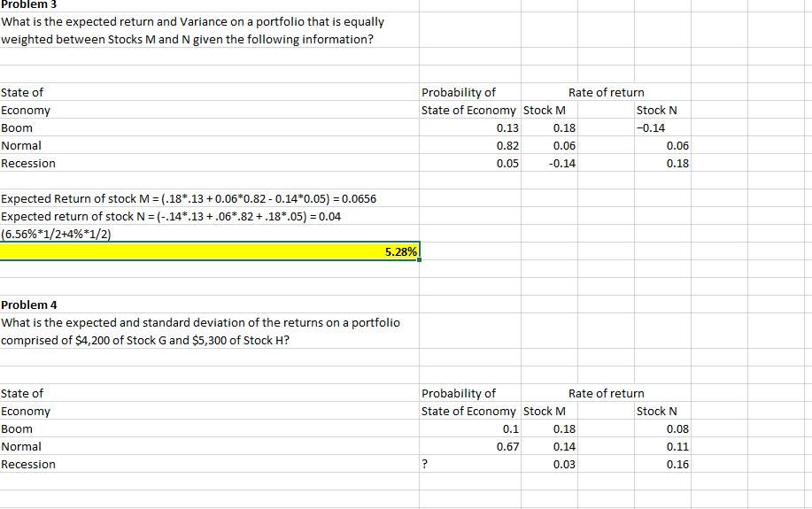Select Stock N Boom return −0.14 in Problem 3
This screenshot has height=509, width=812.
(651, 127)
